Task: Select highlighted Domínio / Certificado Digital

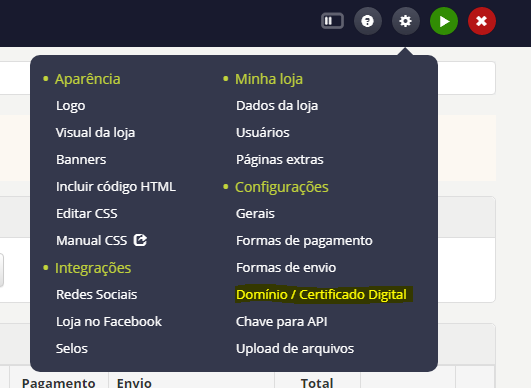Action: click(x=321, y=295)
